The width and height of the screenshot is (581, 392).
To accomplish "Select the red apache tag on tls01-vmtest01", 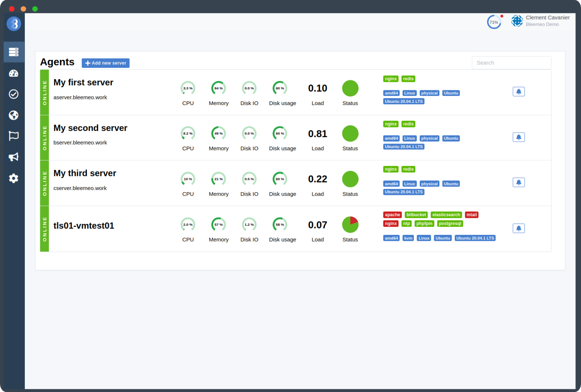I will [x=392, y=215].
